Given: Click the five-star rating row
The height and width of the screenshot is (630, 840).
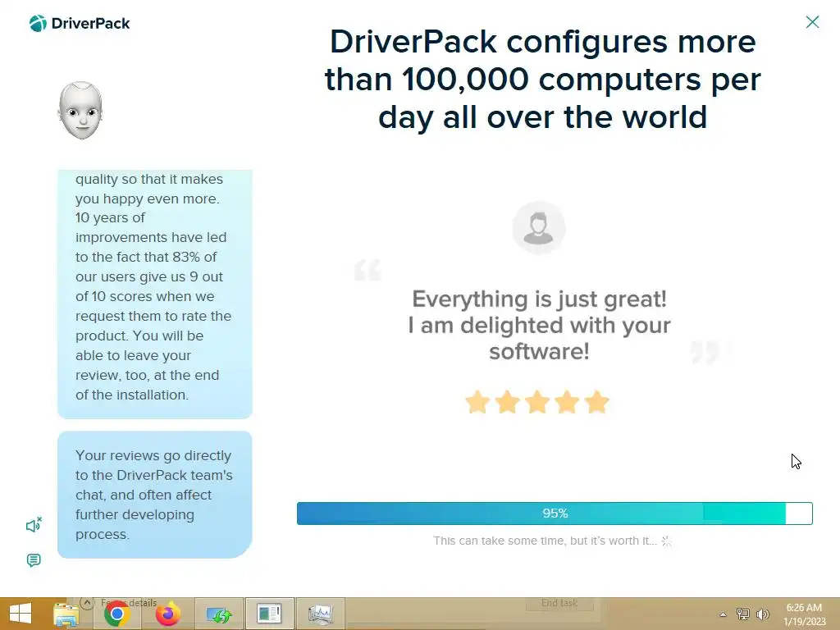Looking at the screenshot, I should click(x=537, y=402).
